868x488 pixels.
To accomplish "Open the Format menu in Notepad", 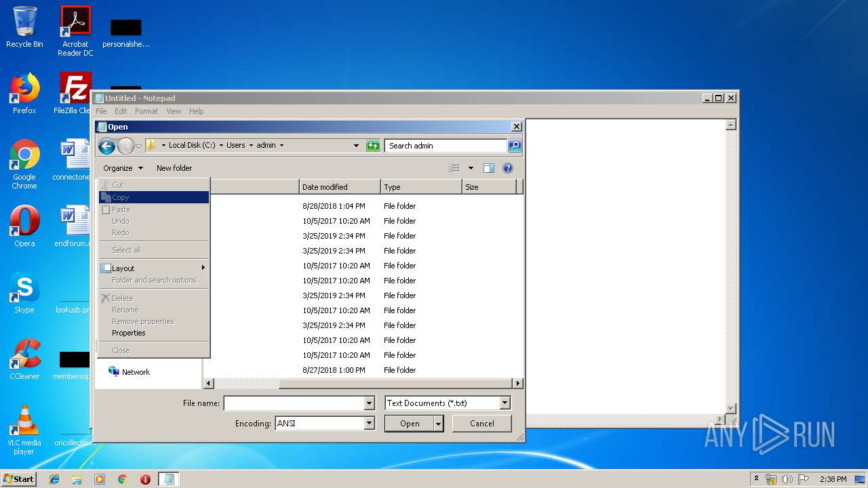I will (146, 111).
